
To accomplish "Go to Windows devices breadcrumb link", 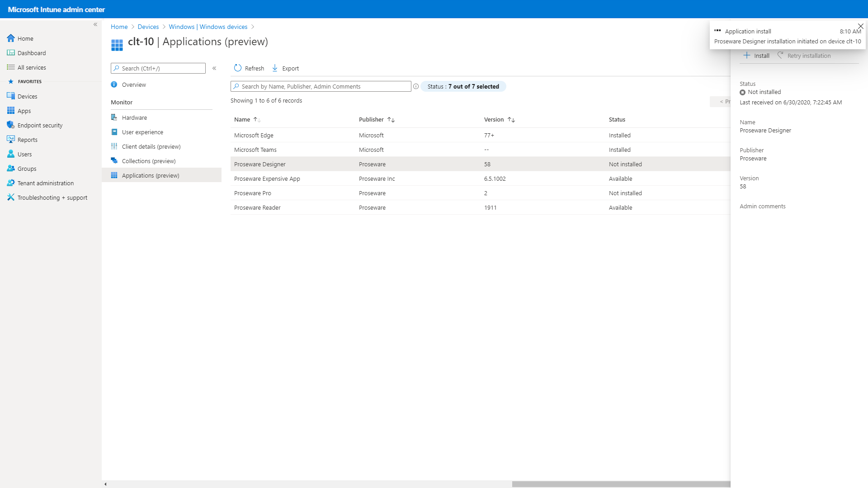I will click(x=208, y=27).
